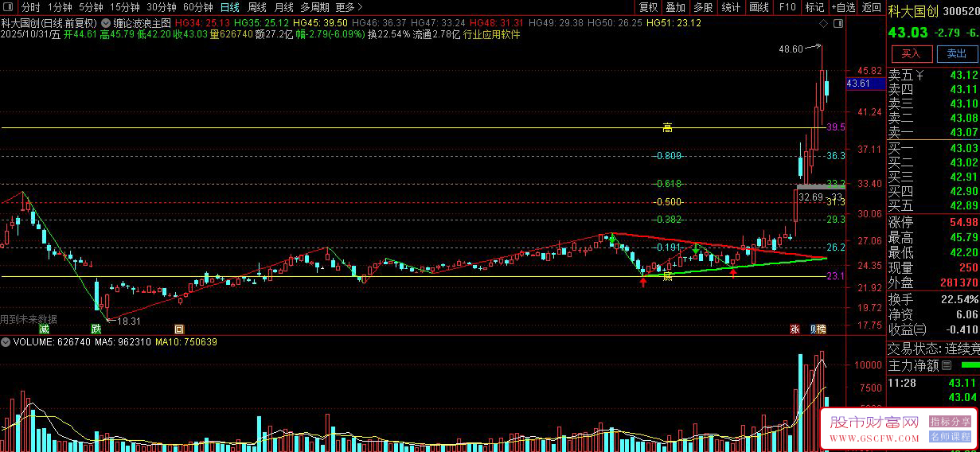Click the 财 marker at chart bottom
The image size is (980, 452).
tap(814, 329)
